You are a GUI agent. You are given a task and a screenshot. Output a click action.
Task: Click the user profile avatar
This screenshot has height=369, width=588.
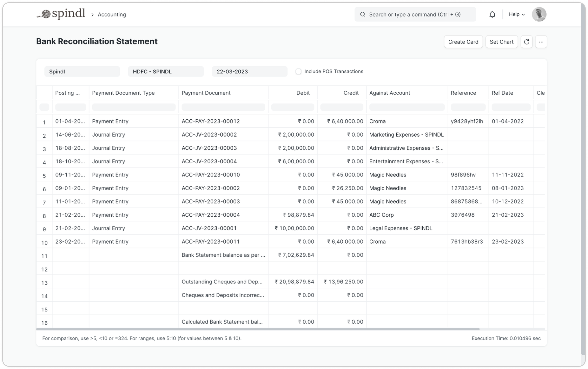tap(539, 14)
